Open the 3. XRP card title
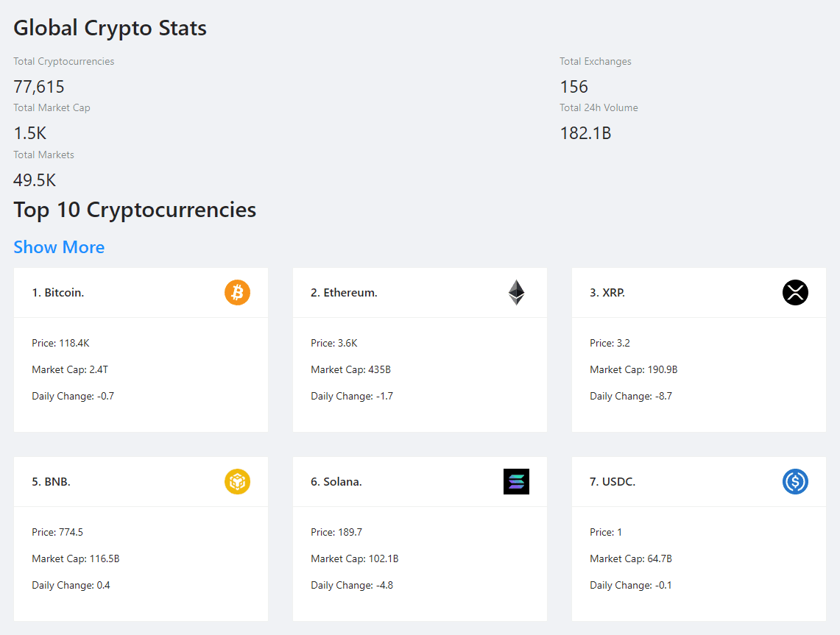Screen dimensions: 840x635 coord(607,293)
